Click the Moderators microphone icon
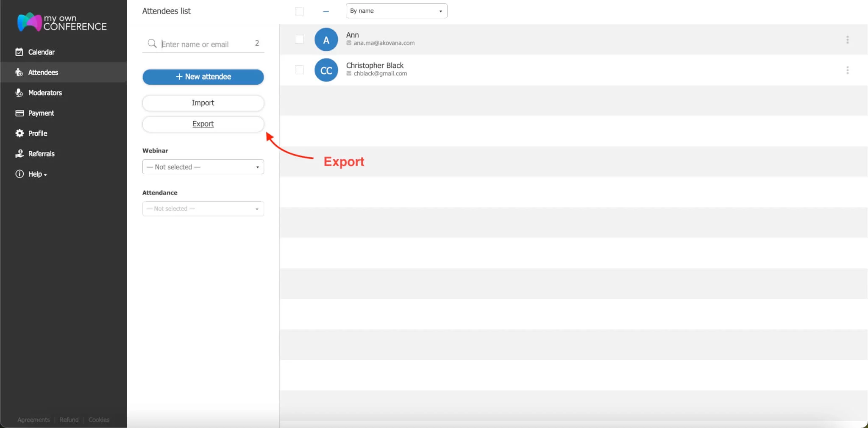The image size is (868, 428). (19, 93)
